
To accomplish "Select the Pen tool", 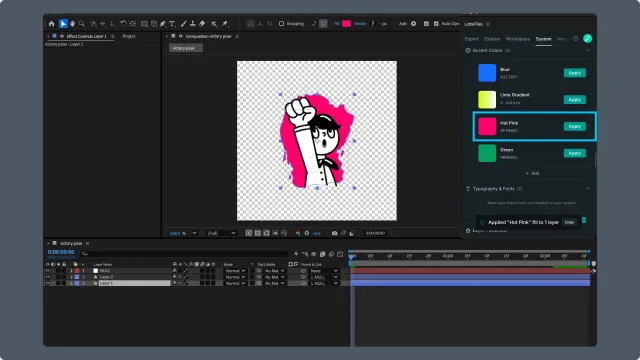I will [163, 24].
